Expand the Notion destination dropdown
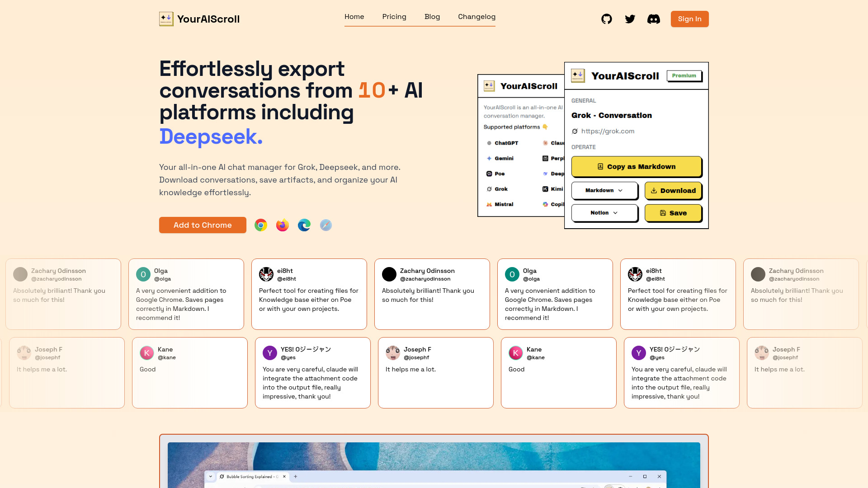 604,213
